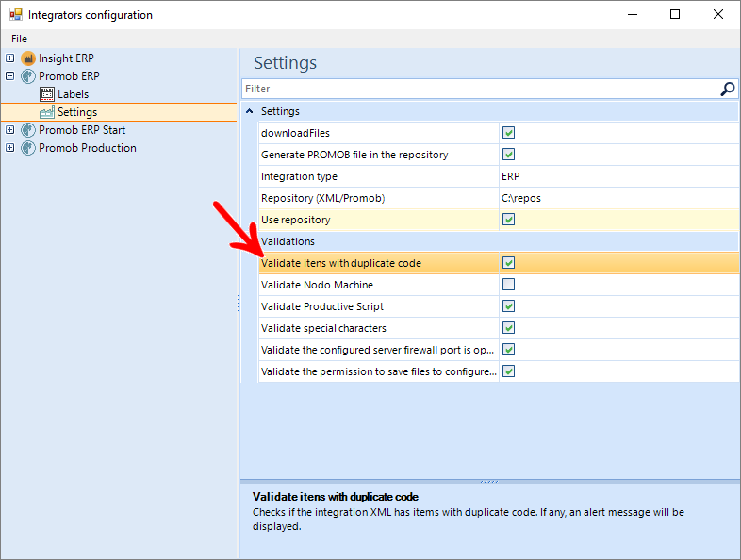Select Insight ERP in the tree
This screenshot has width=741, height=560.
pos(66,58)
